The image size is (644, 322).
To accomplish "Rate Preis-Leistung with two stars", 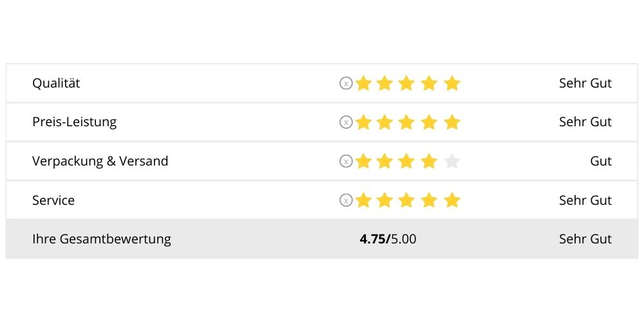I will click(385, 122).
